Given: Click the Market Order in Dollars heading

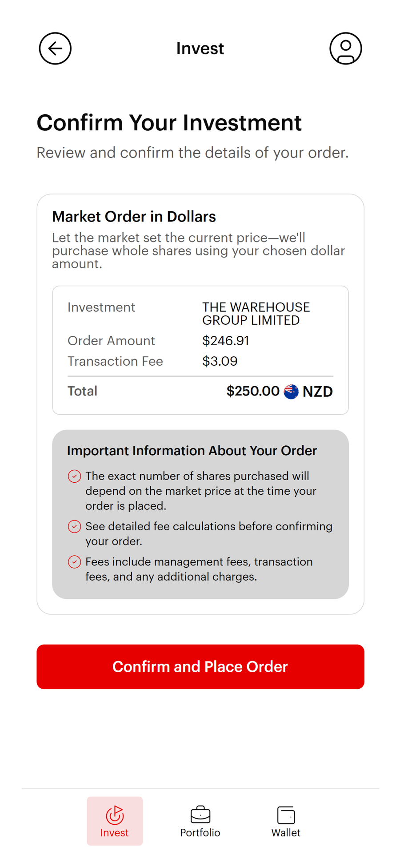Looking at the screenshot, I should [134, 217].
